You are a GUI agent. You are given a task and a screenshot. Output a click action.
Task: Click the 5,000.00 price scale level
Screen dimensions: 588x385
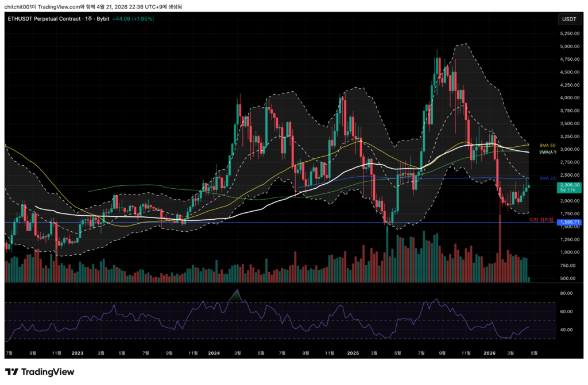[x=568, y=46]
